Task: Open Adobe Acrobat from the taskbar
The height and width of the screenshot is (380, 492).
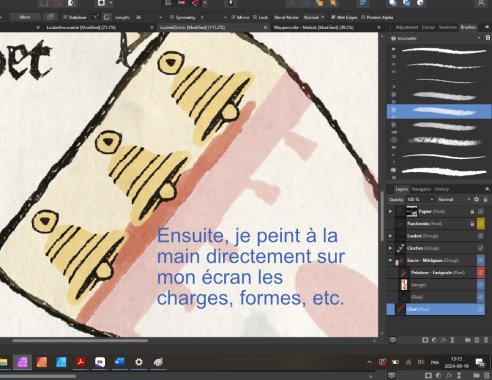Action: click(80, 362)
